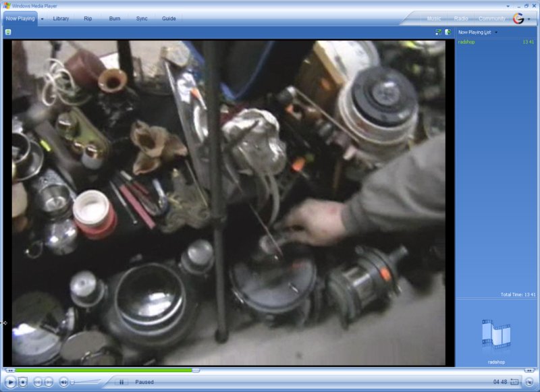This screenshot has width=540, height=392.
Task: Open the Library tab
Action: coord(61,18)
